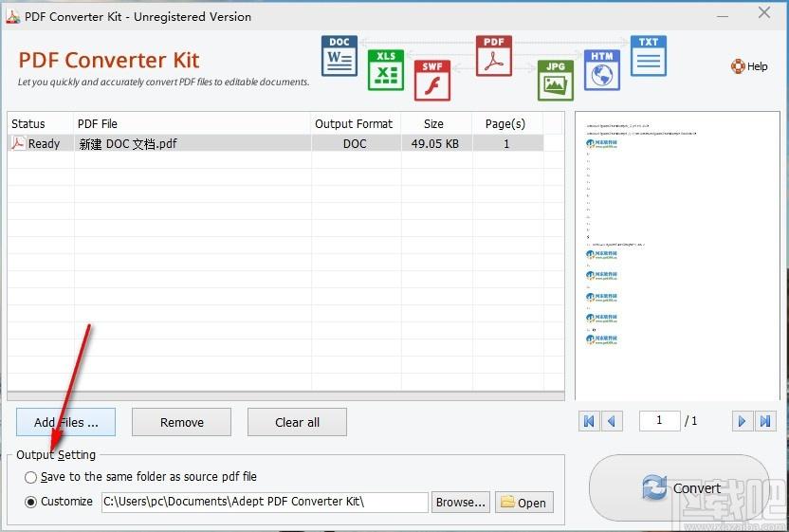
Task: Minimize the PDF Converter Kit window
Action: (723, 15)
